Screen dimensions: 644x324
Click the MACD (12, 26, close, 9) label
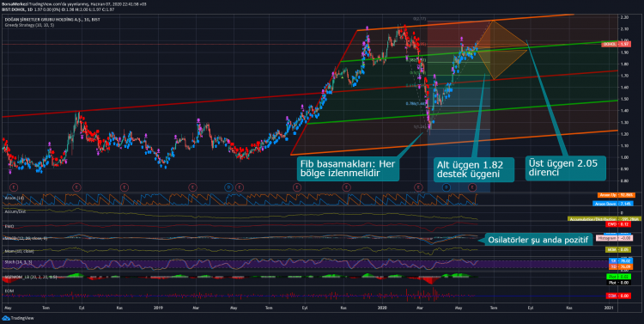pos(26,238)
